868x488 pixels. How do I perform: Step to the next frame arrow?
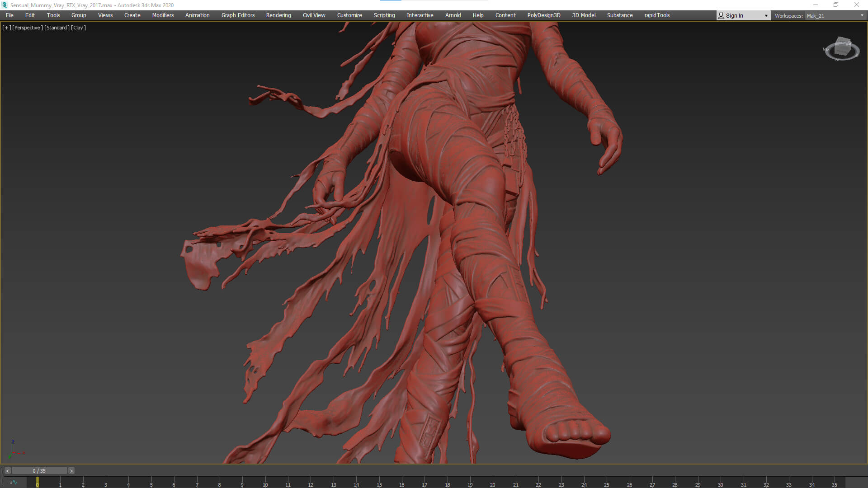pos(71,471)
